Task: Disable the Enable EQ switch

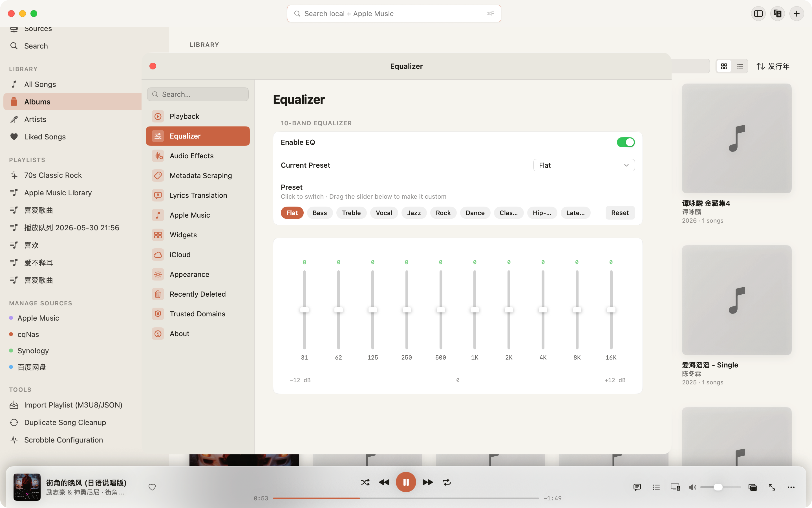Action: coord(625,142)
